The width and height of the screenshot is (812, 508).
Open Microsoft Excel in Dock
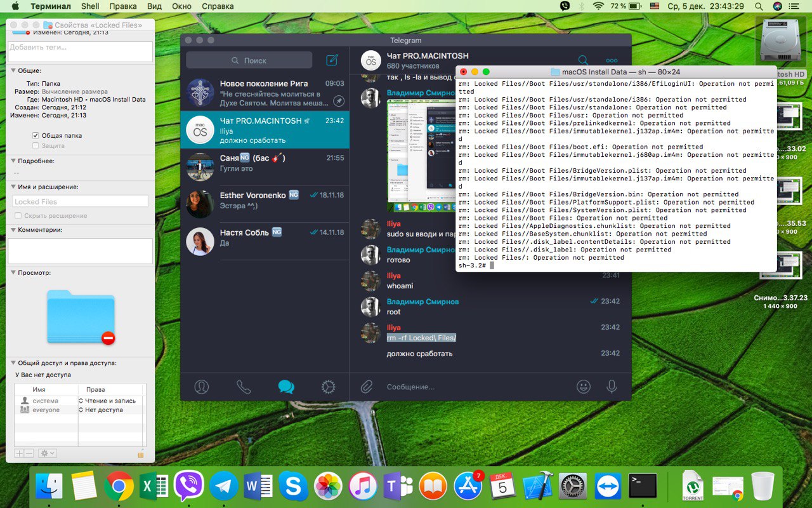[x=154, y=486]
